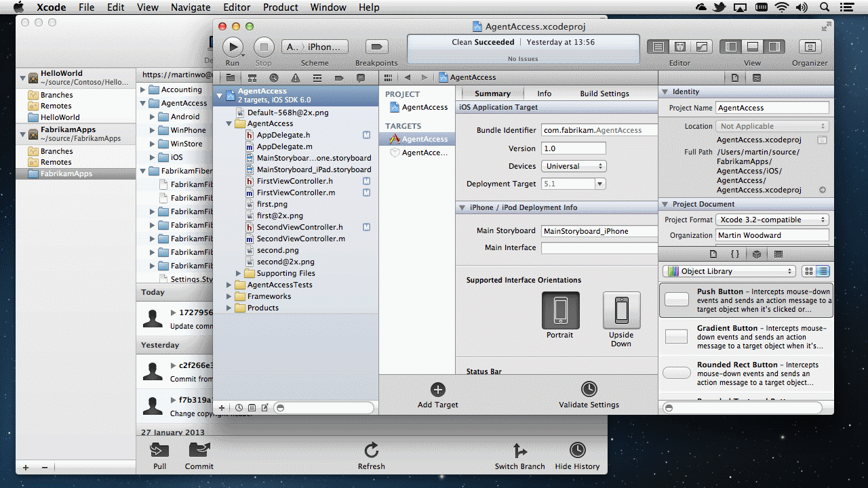Toggle the Navigator pane view button
The image size is (868, 488).
click(731, 47)
